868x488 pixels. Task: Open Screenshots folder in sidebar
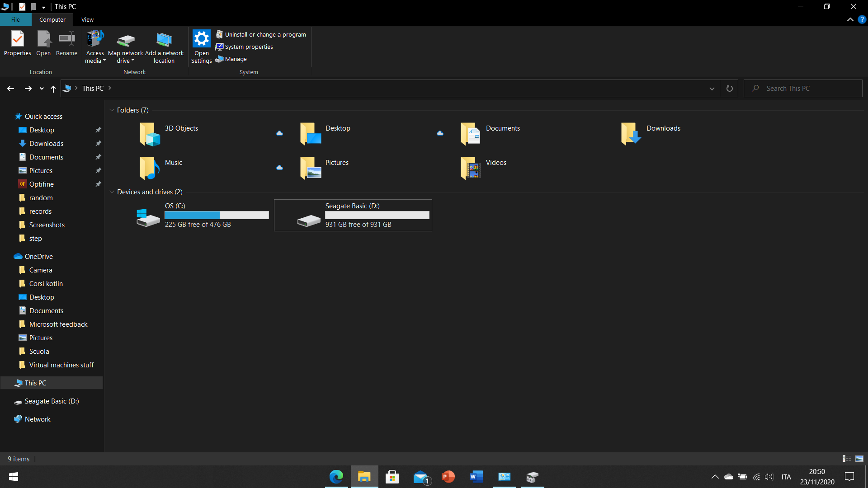(47, 225)
